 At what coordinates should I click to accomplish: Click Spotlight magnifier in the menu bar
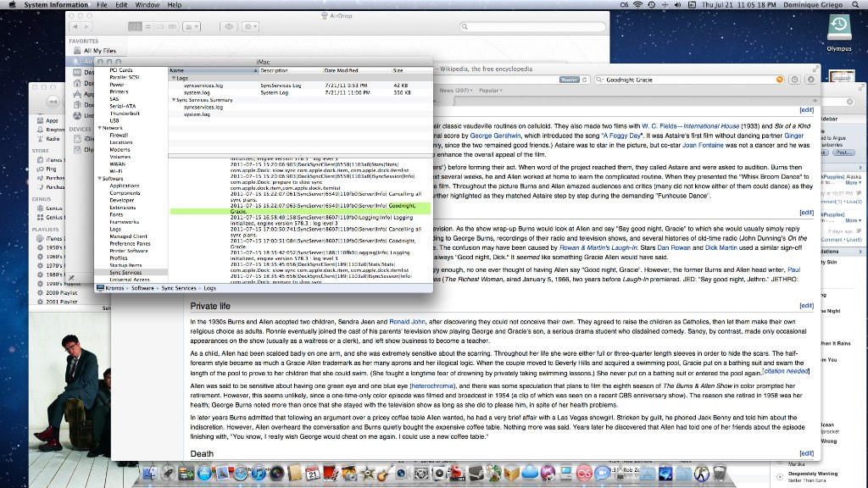pos(856,4)
